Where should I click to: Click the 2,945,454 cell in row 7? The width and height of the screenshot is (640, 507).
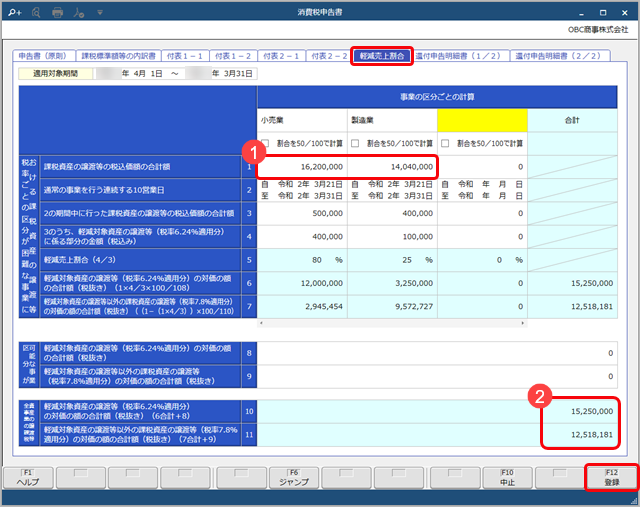click(302, 306)
